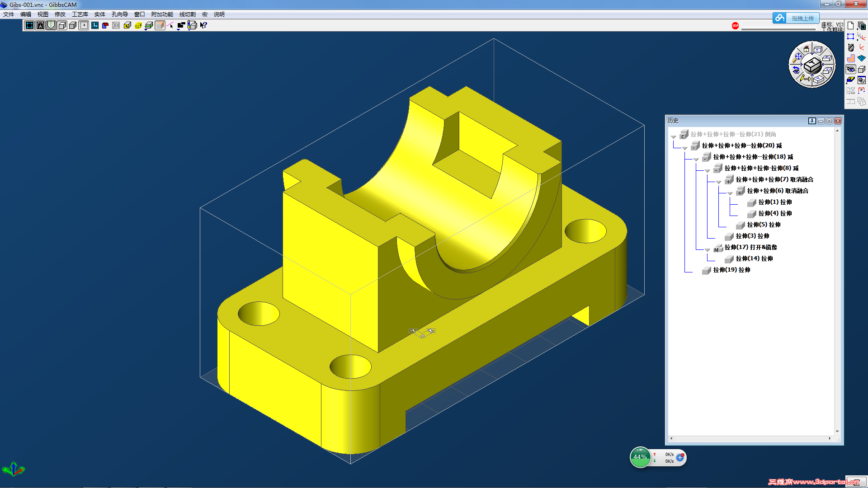Collapse the 拉伸(20) 减 tree node

pos(684,148)
